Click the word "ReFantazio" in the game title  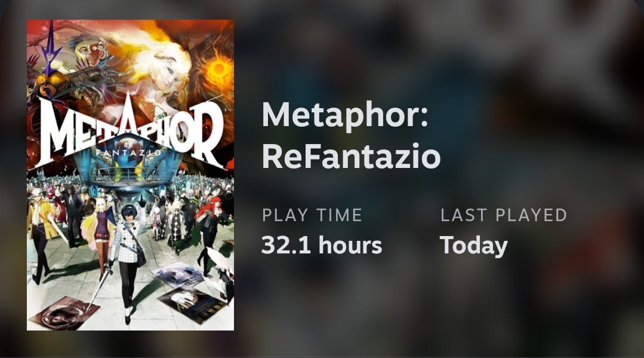351,157
